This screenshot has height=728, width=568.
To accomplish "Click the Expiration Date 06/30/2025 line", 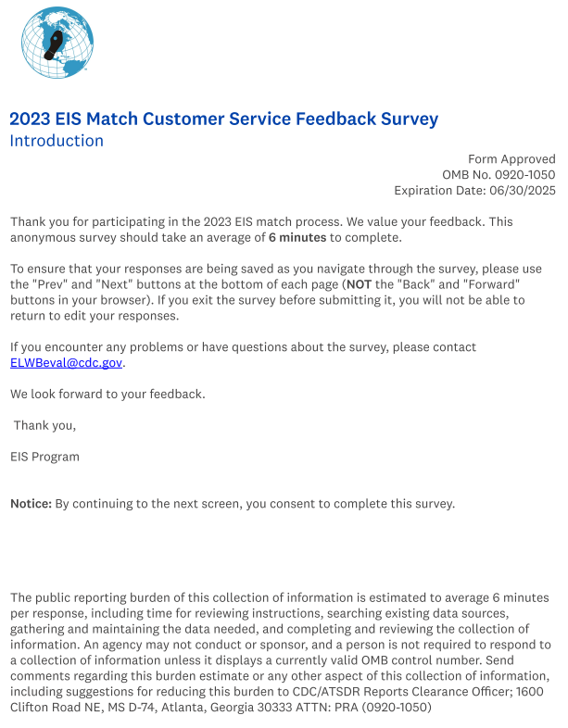I will 474,191.
